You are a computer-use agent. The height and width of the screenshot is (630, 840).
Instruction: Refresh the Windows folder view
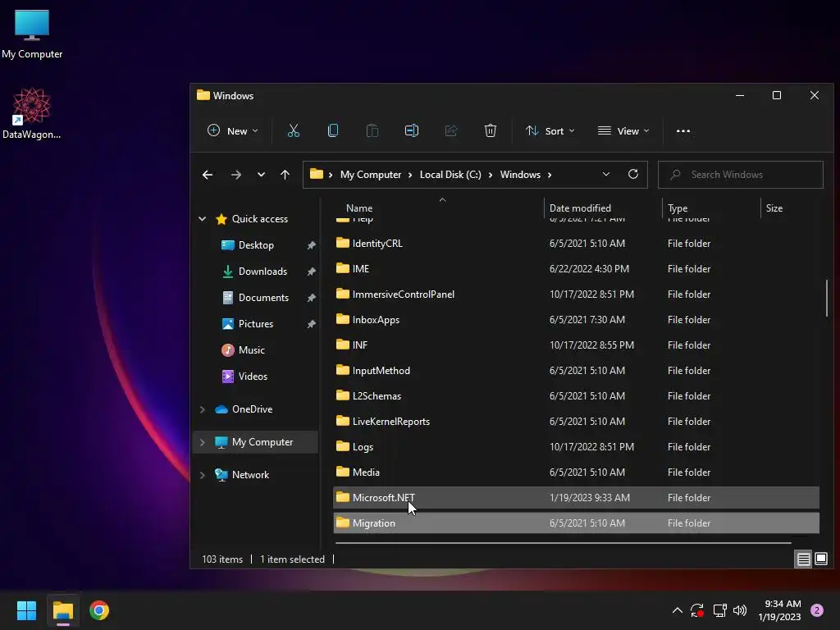633,174
